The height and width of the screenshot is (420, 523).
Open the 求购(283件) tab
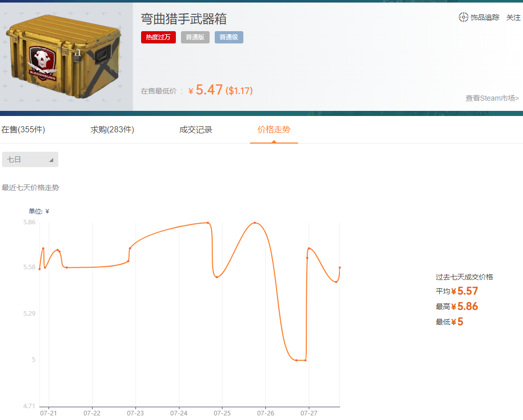click(x=111, y=129)
